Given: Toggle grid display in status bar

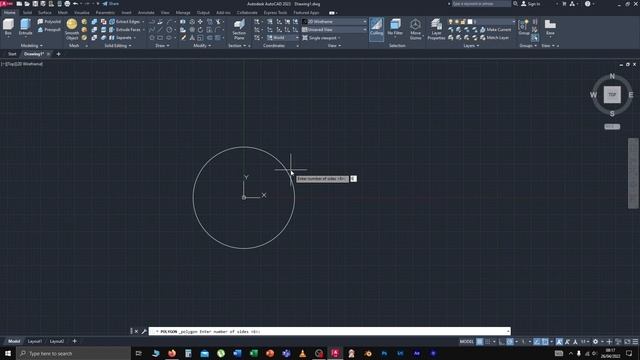Looking at the screenshot, I should coord(480,342).
